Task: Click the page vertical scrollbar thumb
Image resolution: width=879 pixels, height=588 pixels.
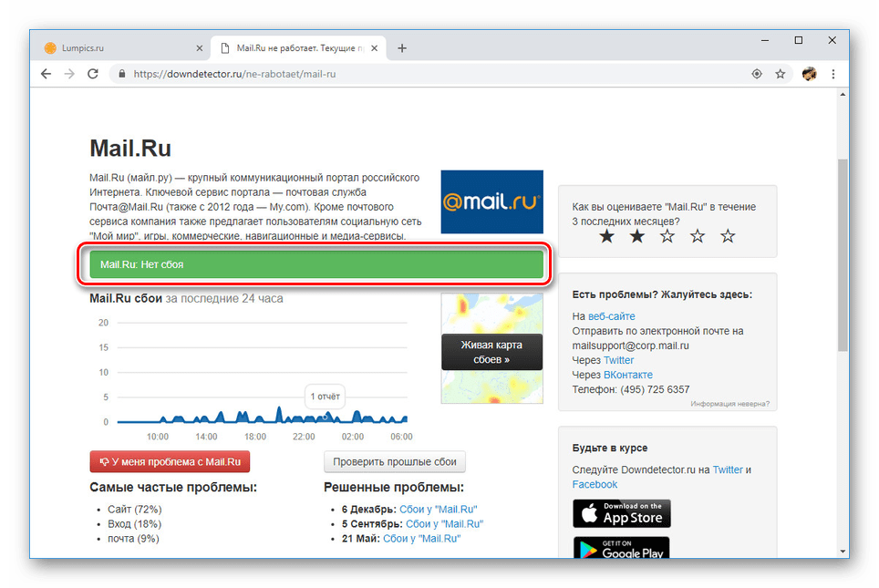Action: (843, 255)
